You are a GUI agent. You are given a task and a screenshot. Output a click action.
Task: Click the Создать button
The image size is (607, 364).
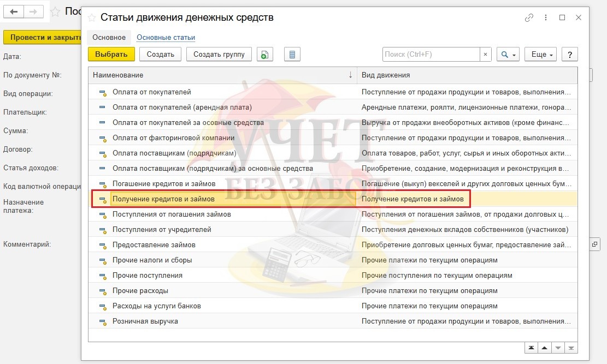point(160,54)
